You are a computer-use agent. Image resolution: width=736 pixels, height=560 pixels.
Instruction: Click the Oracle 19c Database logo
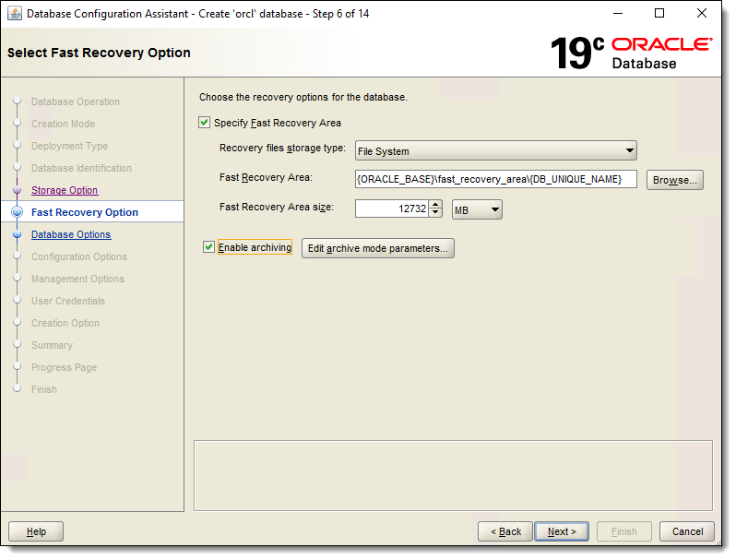(x=632, y=53)
